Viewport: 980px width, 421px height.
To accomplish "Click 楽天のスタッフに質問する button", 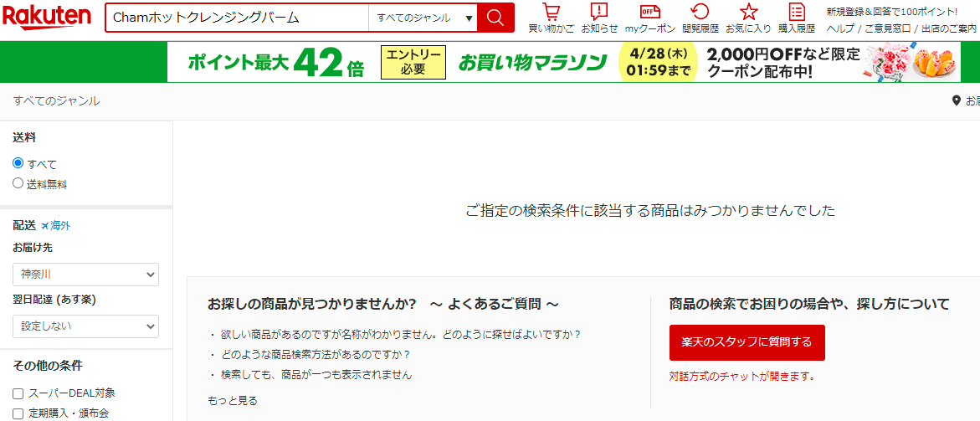I will 747,342.
